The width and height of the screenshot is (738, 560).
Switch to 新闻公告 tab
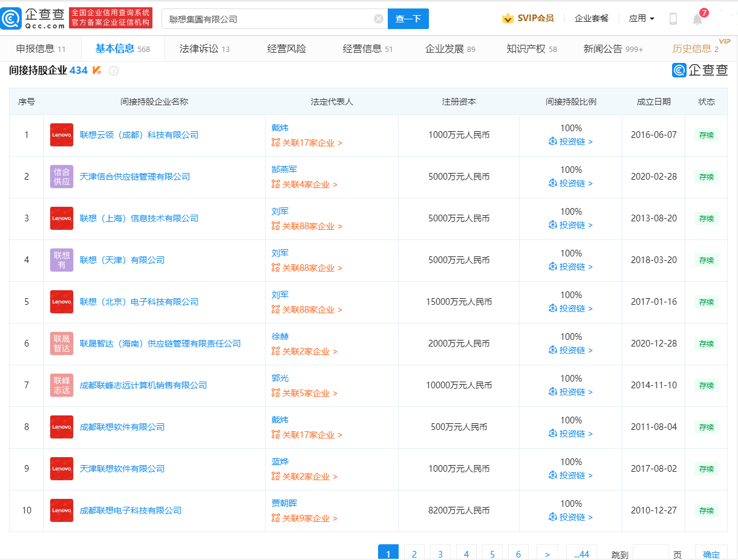click(613, 49)
